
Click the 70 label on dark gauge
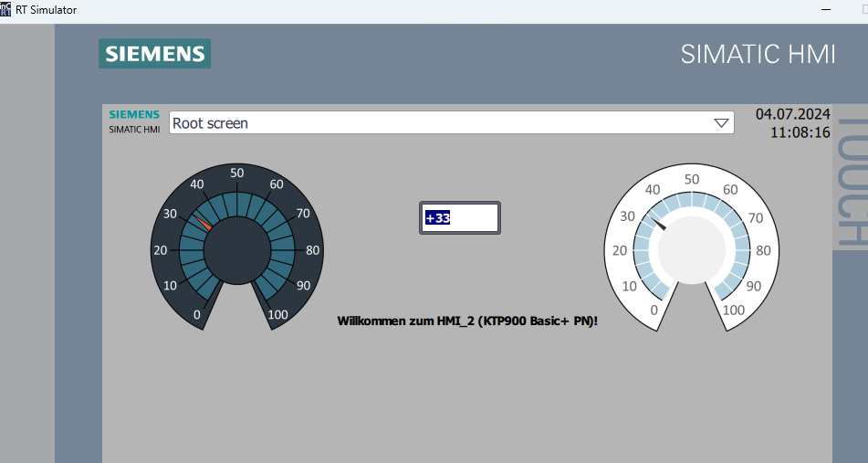pos(303,213)
